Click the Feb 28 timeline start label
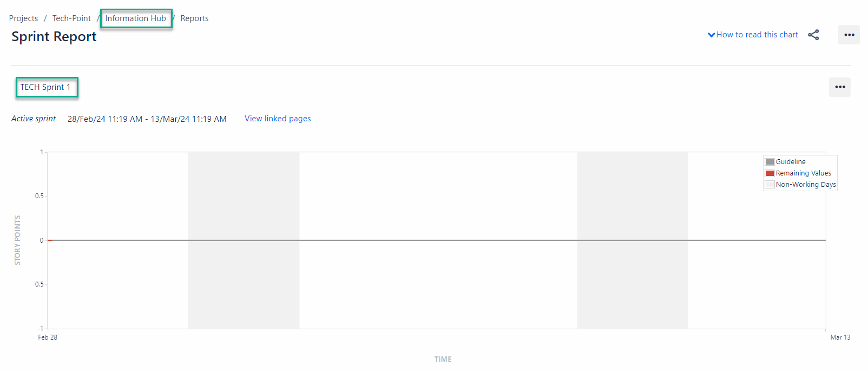868x371 pixels. tap(47, 337)
